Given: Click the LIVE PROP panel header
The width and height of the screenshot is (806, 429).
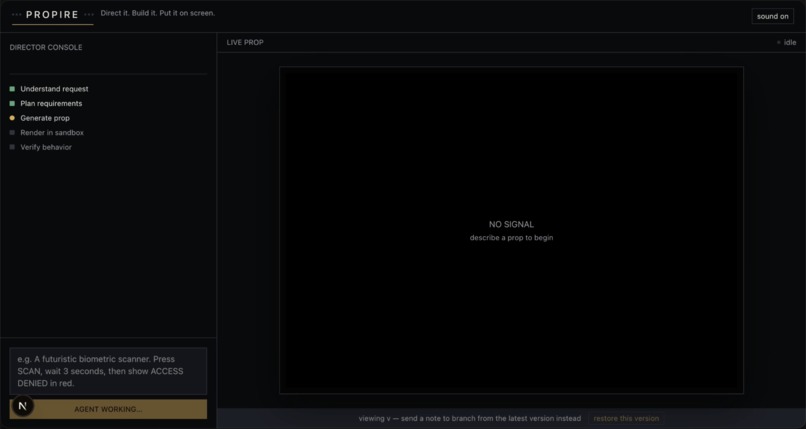Looking at the screenshot, I should [x=245, y=43].
